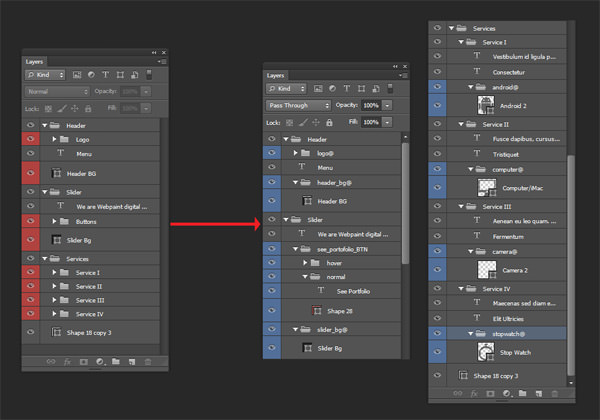Click the Stop Watch layer thumbnail

[x=483, y=351]
